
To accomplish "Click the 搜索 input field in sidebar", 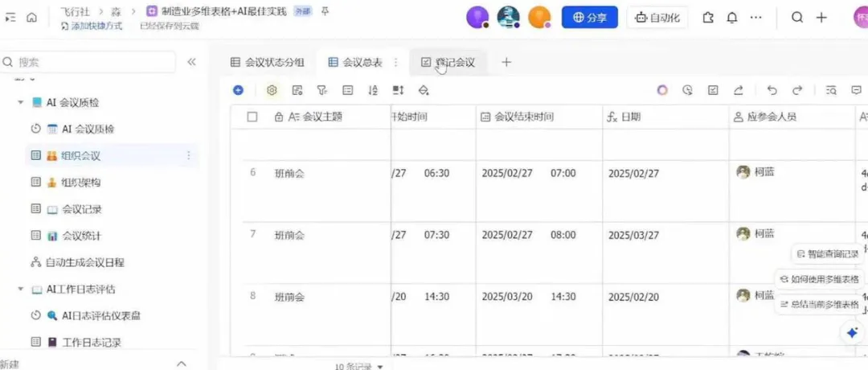I will pyautogui.click(x=88, y=62).
